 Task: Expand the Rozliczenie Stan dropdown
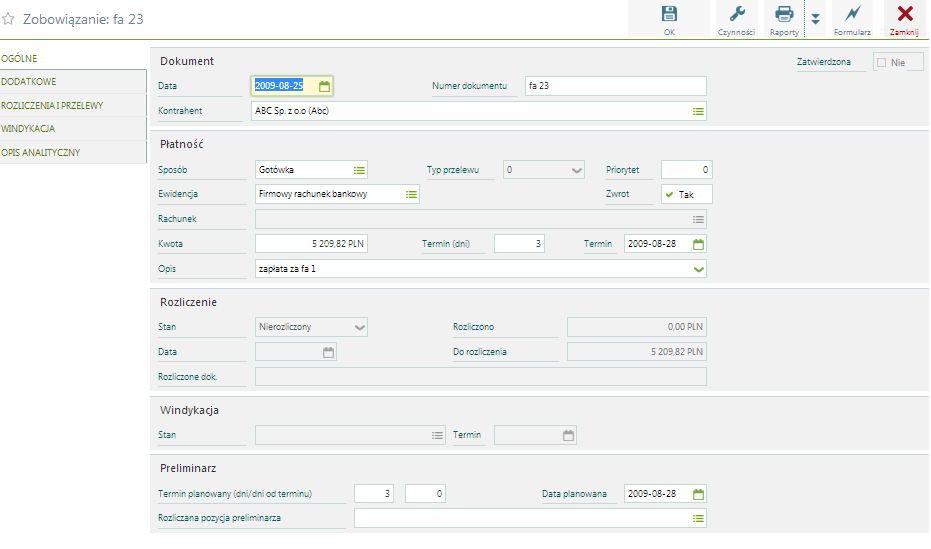click(359, 328)
